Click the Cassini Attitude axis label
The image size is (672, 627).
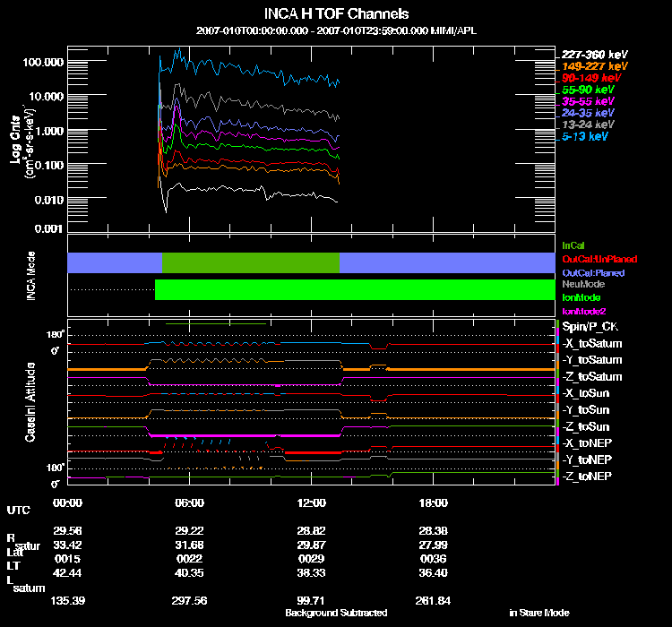[30, 401]
